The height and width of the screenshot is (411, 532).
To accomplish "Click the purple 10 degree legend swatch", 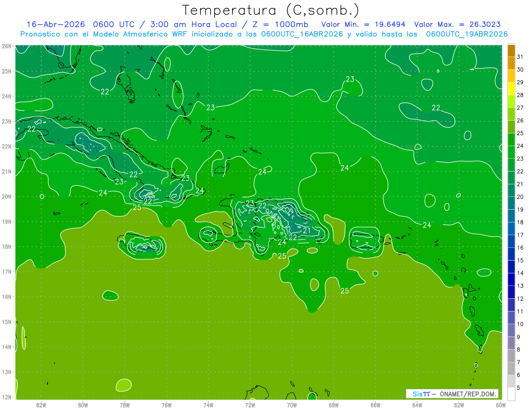I will tap(511, 317).
